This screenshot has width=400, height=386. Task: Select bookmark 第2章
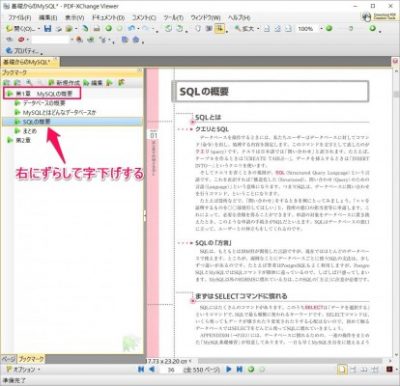coord(23,140)
